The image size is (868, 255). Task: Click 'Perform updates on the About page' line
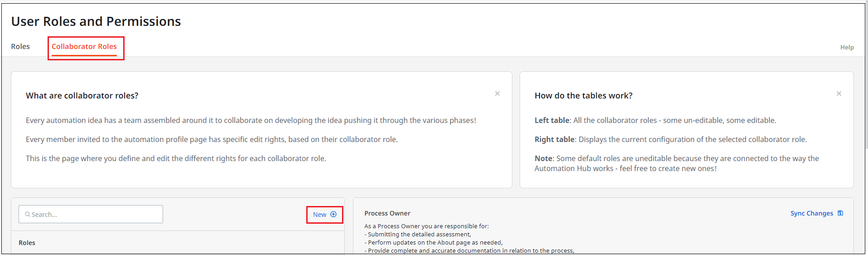tap(434, 243)
